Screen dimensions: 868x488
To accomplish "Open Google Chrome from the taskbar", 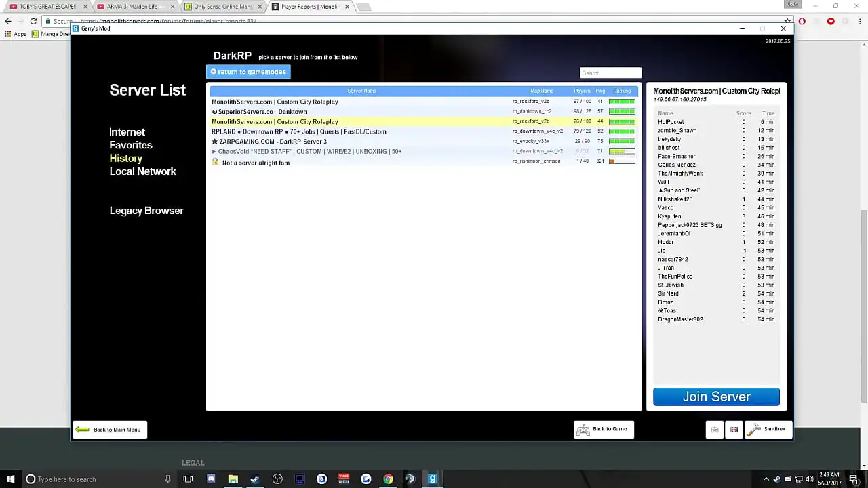I will [x=388, y=479].
